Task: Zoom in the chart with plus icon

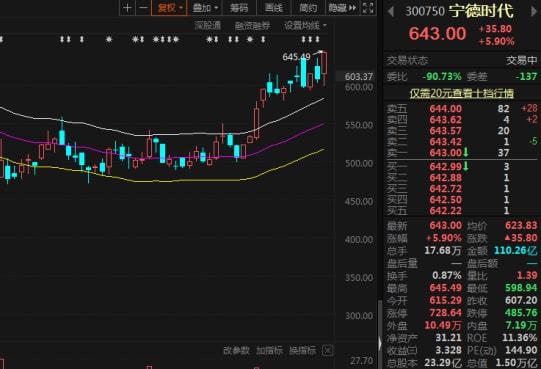Action: point(127,8)
